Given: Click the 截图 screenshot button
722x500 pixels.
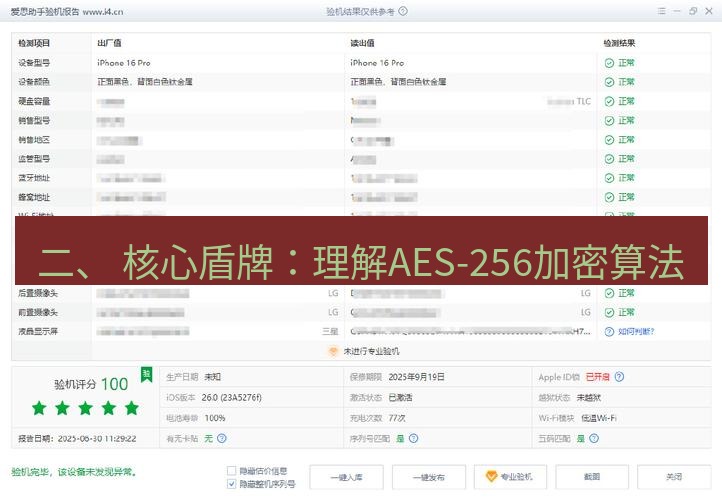Looking at the screenshot, I should tap(592, 477).
